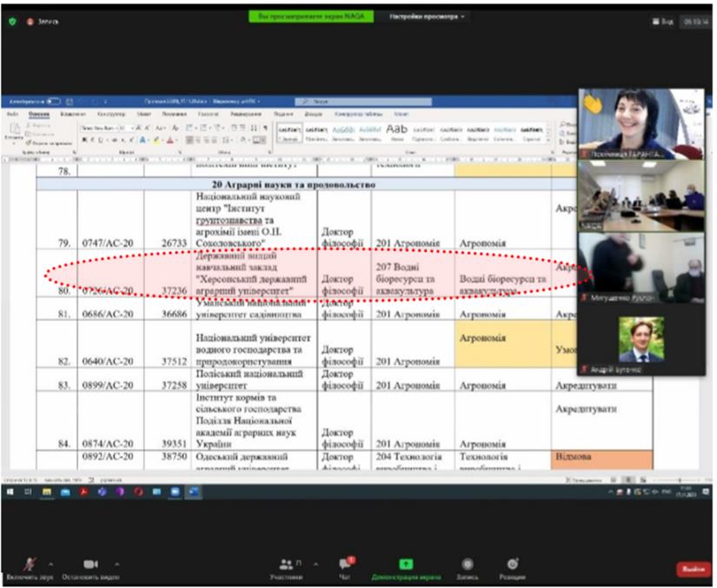Screen dimensions: 717x588
Task: Click the cell containing 26733
Action: [x=168, y=220]
